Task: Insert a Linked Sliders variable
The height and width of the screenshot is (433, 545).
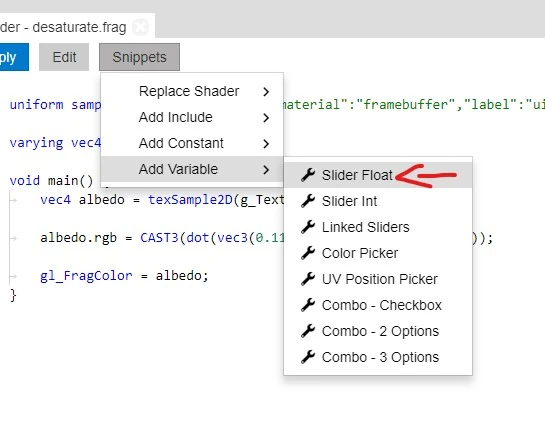Action: click(x=378, y=227)
